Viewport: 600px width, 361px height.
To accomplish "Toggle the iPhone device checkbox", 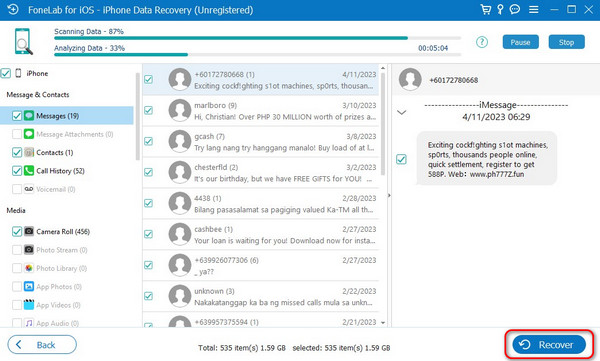I will click(x=6, y=73).
